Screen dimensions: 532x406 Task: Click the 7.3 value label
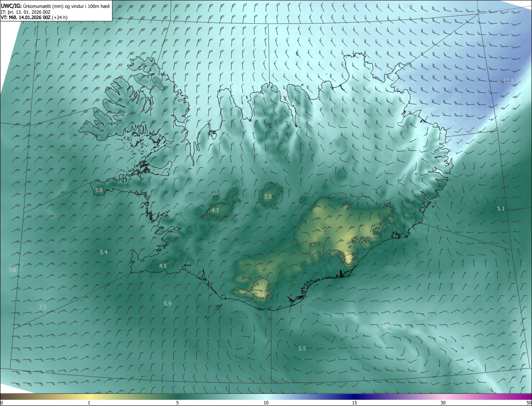coord(42,307)
